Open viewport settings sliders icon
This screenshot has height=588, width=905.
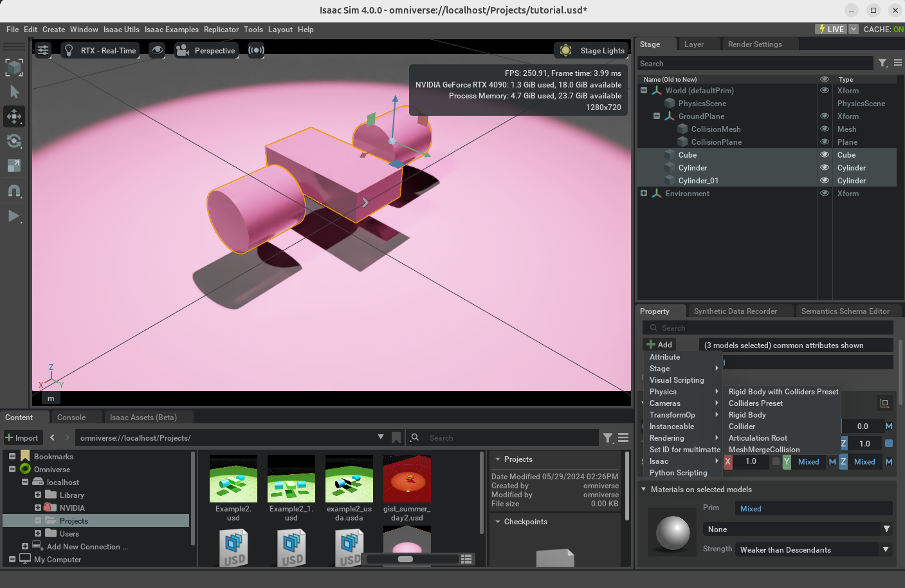pos(43,50)
